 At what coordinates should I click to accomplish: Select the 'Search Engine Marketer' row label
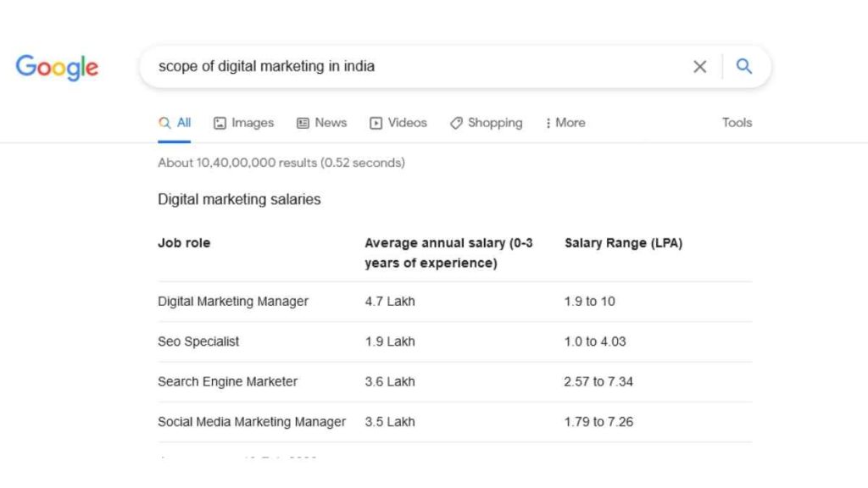coord(227,382)
